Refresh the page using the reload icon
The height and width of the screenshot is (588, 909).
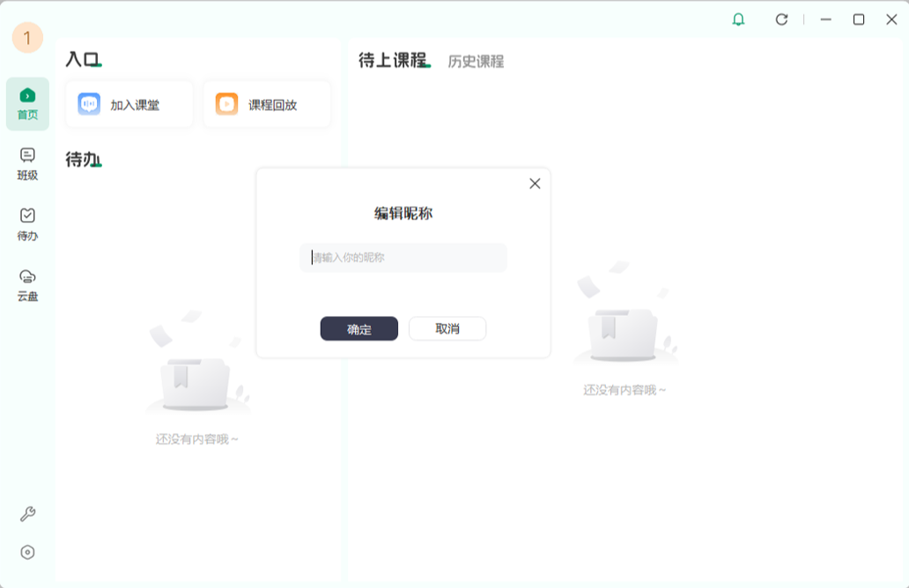point(782,18)
